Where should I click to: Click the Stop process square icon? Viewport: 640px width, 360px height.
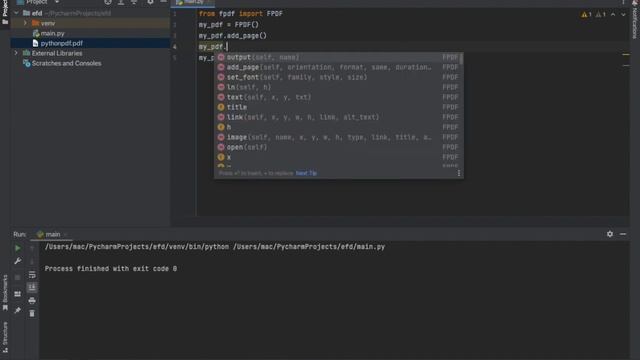click(18, 278)
